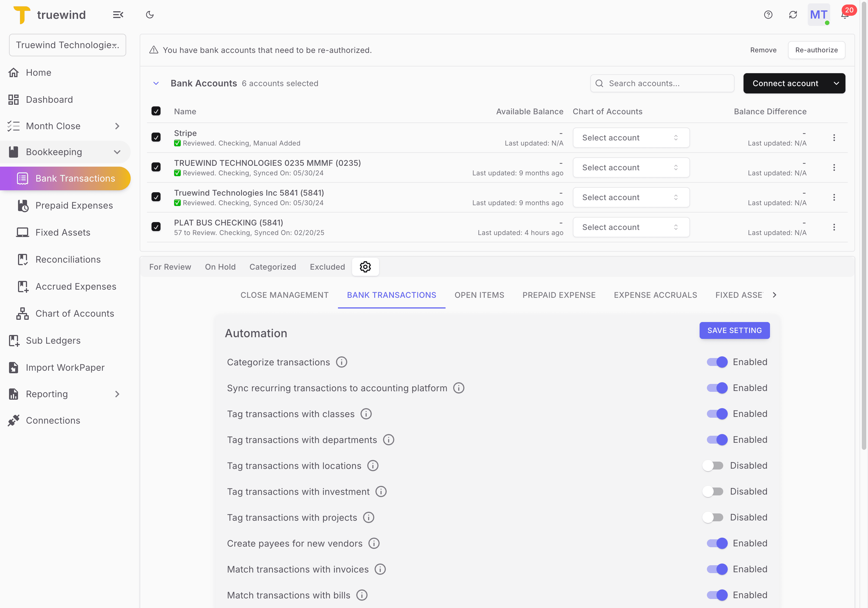This screenshot has width=868, height=608.
Task: Open Select account dropdown for Stripe
Action: click(x=631, y=138)
